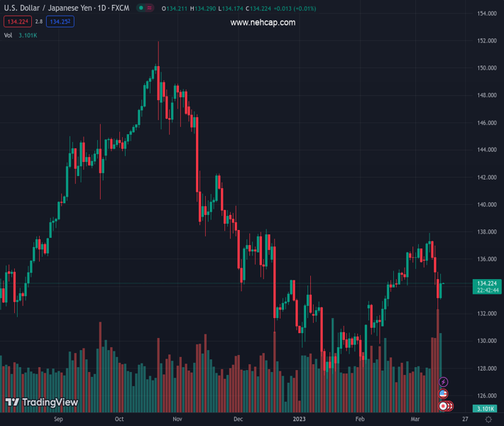Click the green 3.101K volume axis label

(486, 408)
